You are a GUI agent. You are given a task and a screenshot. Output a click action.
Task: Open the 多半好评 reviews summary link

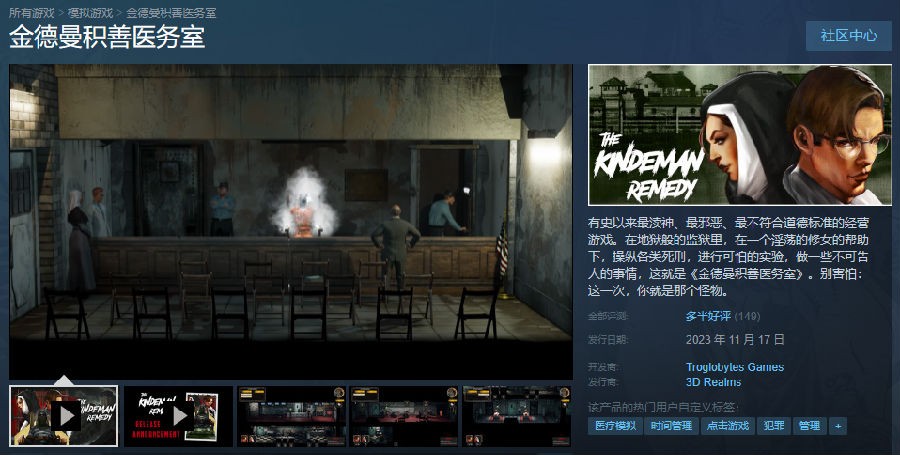click(708, 316)
